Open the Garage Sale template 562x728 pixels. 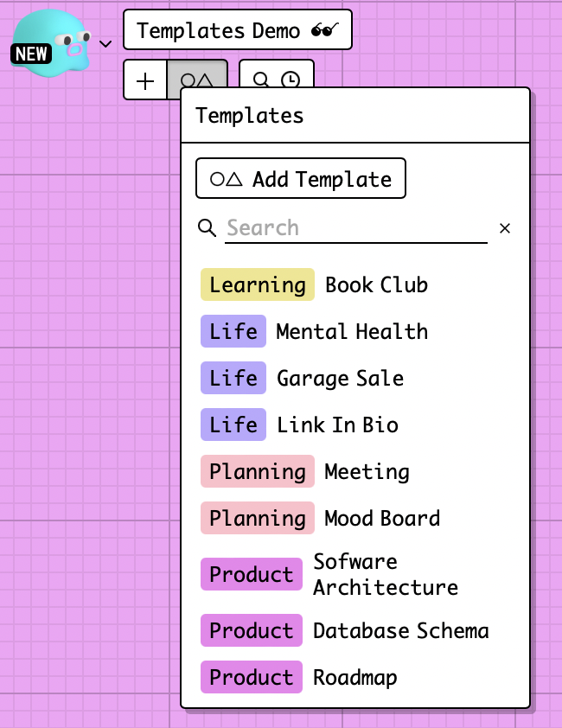[340, 379]
